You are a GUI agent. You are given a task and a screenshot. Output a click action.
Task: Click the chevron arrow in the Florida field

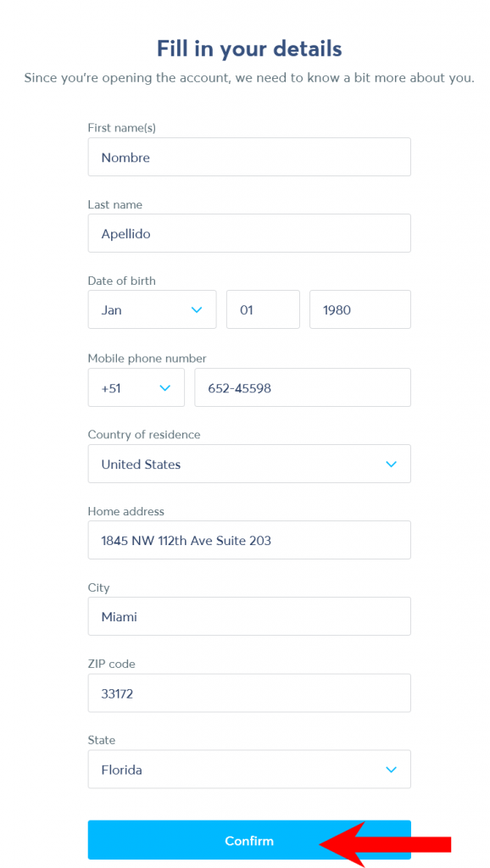[x=392, y=770]
